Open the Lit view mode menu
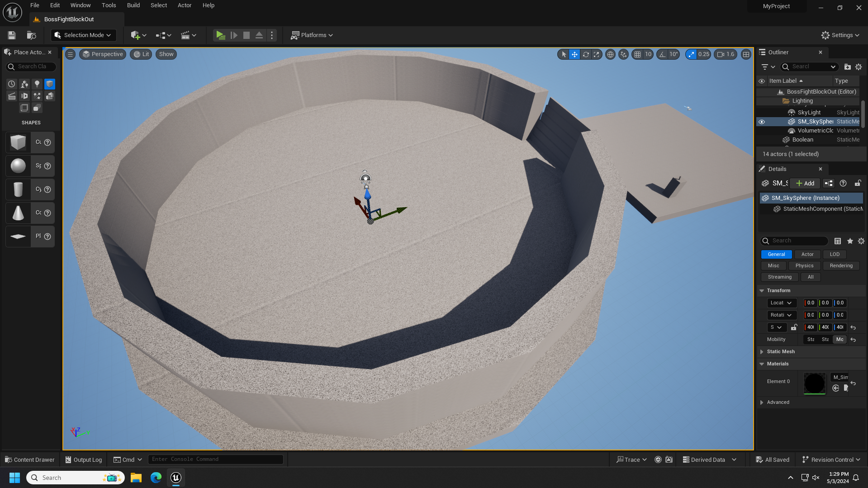 [141, 54]
